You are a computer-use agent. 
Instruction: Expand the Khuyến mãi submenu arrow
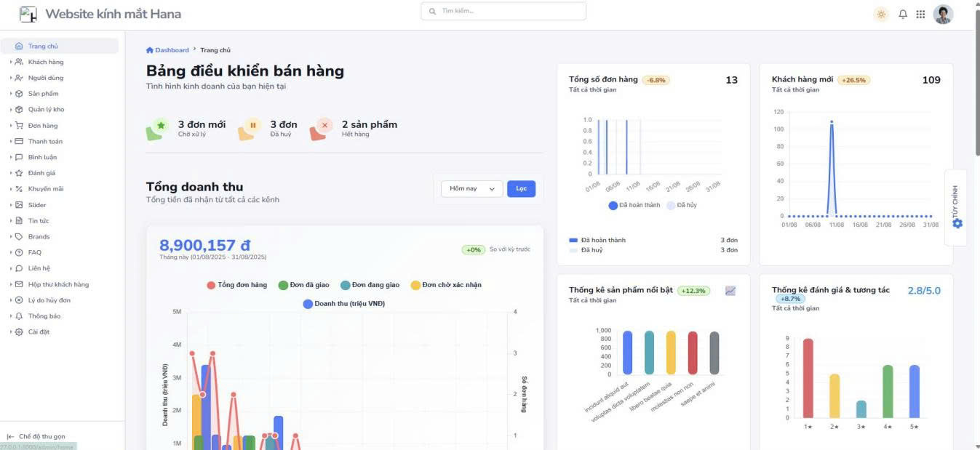(x=11, y=189)
